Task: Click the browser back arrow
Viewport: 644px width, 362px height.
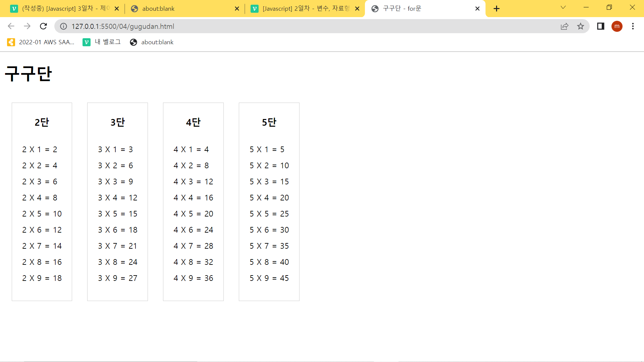Action: 11,26
